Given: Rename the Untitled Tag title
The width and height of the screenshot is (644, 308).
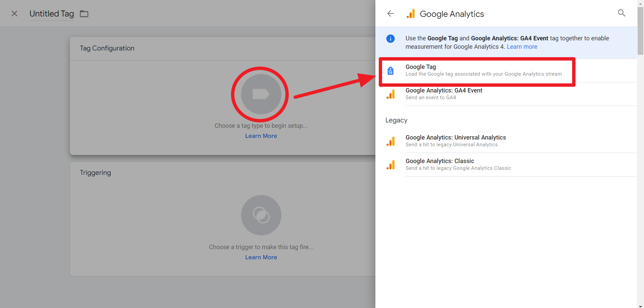Looking at the screenshot, I should click(52, 14).
